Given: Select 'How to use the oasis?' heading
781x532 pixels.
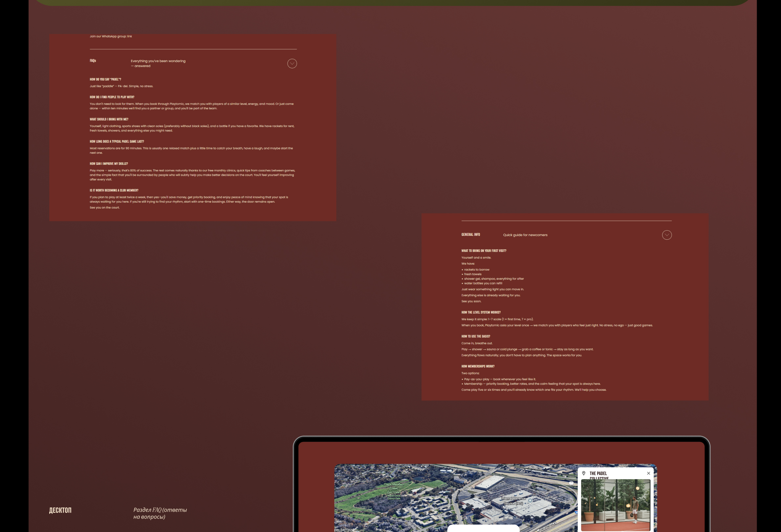Looking at the screenshot, I should 475,336.
